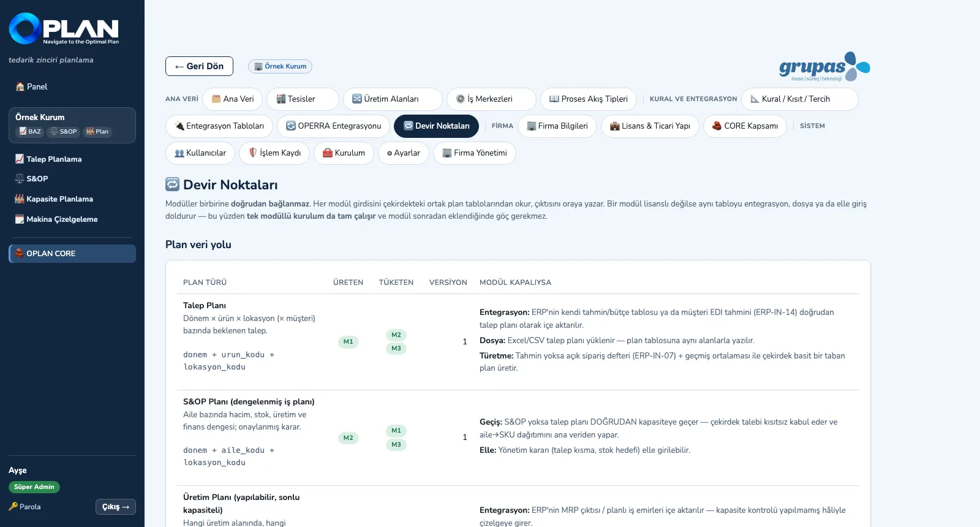The height and width of the screenshot is (527, 980).
Task: Click the Geri Dön button
Action: coord(199,66)
